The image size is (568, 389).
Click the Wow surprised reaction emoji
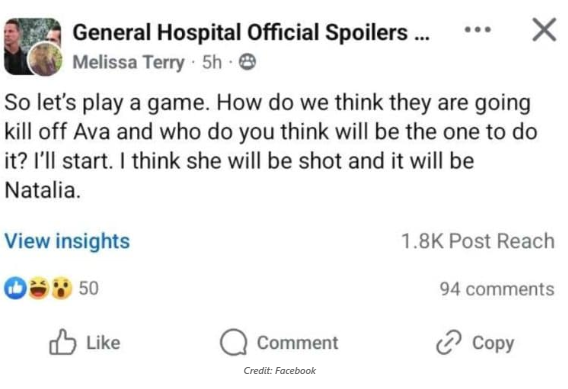click(61, 288)
